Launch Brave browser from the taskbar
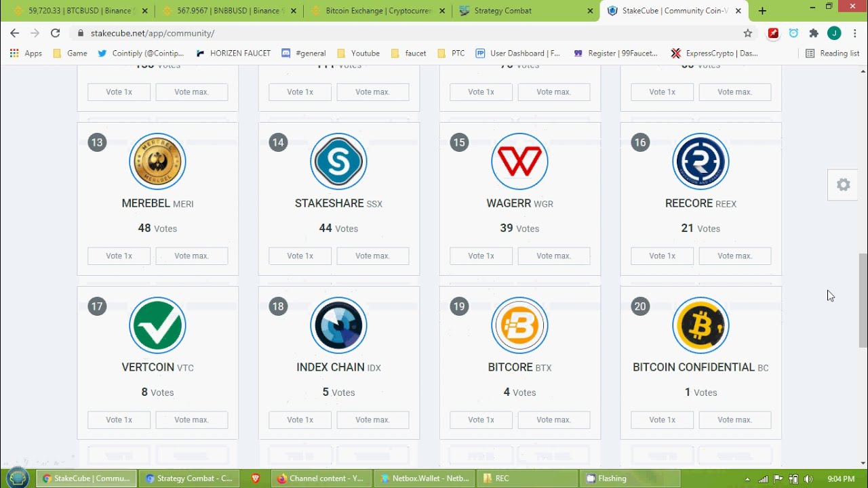The width and height of the screenshot is (868, 488). [256, 479]
